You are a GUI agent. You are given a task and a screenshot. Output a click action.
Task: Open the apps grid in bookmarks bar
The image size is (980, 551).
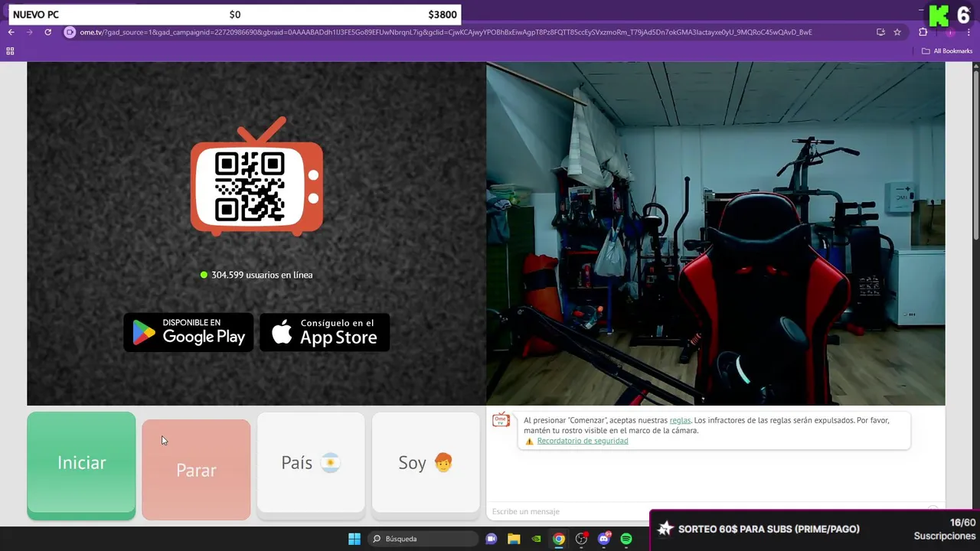pos(10,51)
